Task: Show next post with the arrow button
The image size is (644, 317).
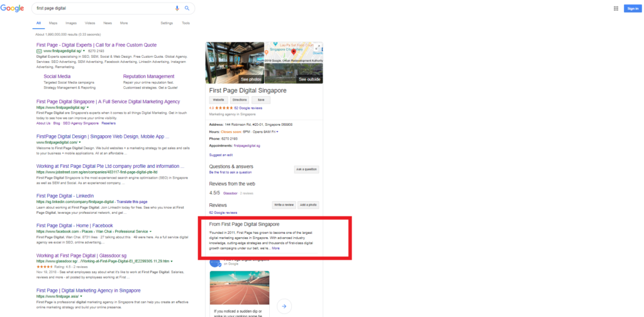Action: coord(284,306)
